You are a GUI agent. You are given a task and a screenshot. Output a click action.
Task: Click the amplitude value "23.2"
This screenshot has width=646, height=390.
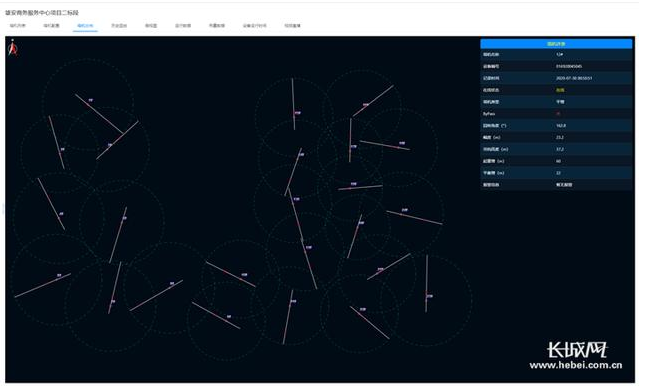point(559,138)
